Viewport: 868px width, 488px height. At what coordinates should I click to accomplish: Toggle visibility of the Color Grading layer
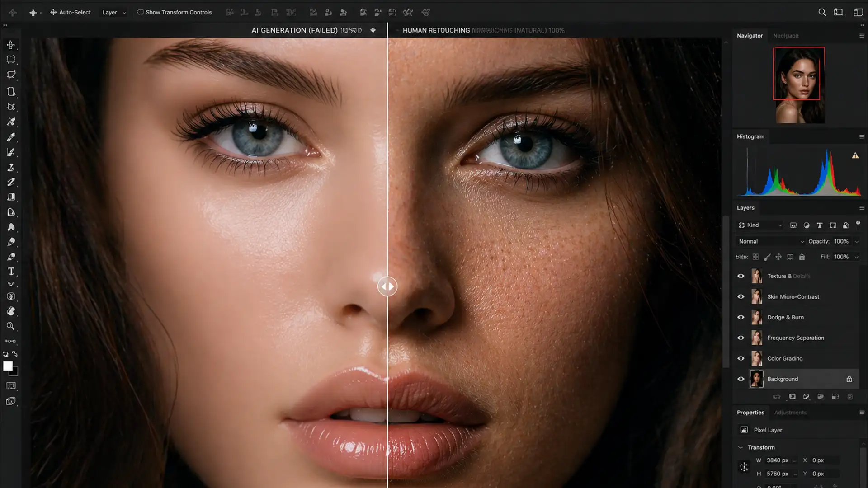(x=741, y=358)
